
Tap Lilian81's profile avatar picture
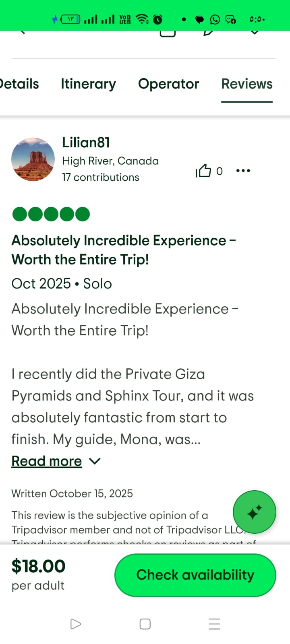tap(33, 159)
